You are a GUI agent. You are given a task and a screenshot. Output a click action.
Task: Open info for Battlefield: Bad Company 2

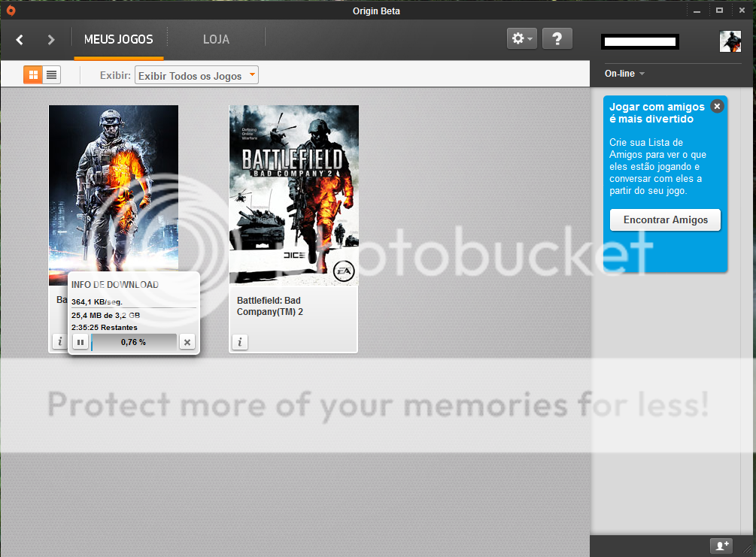pyautogui.click(x=239, y=341)
